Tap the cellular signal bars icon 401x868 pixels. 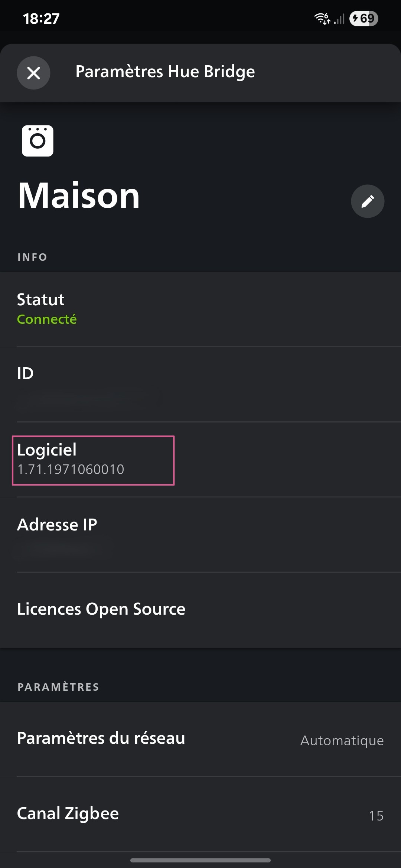click(339, 19)
